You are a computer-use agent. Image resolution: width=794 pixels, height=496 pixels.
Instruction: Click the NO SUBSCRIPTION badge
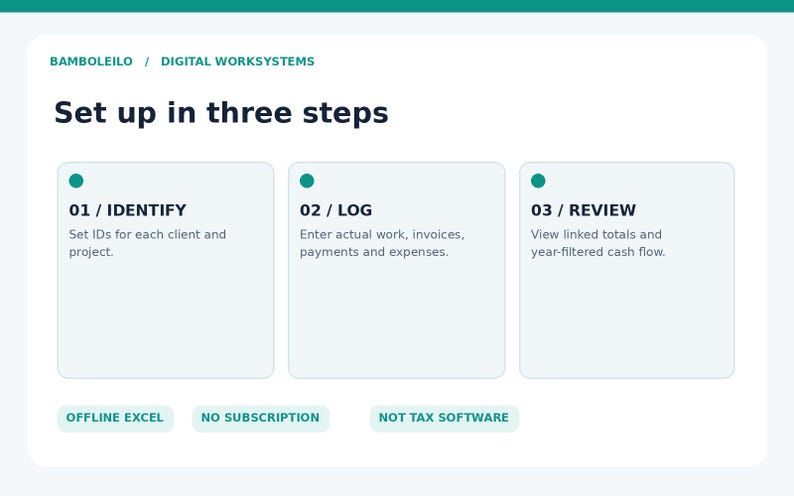point(260,418)
